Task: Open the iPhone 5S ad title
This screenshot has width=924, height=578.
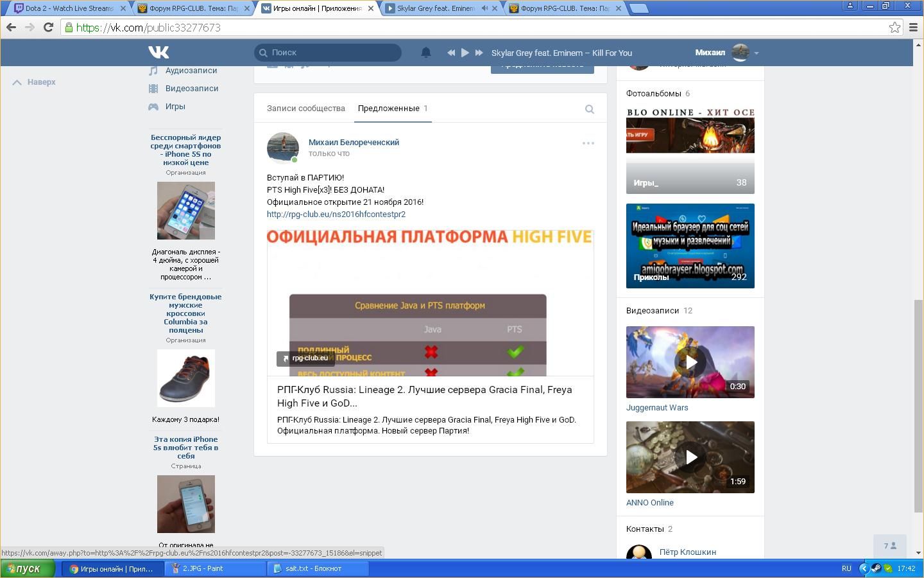Action: point(186,150)
